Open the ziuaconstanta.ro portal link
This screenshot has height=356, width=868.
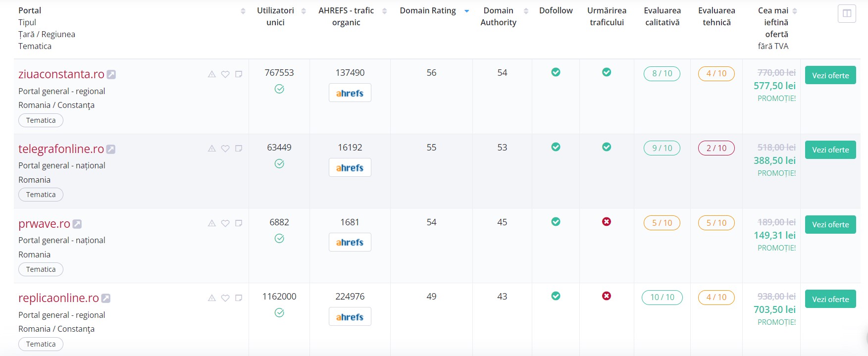coord(61,74)
